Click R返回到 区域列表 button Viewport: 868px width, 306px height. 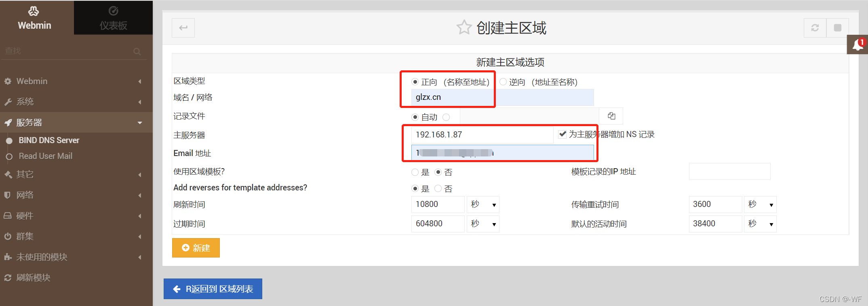(213, 289)
